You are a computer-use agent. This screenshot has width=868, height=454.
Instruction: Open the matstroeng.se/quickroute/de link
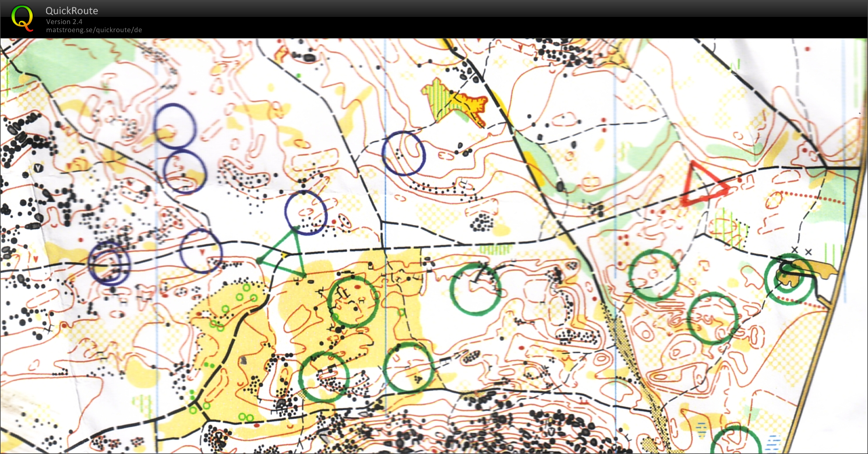click(x=94, y=30)
